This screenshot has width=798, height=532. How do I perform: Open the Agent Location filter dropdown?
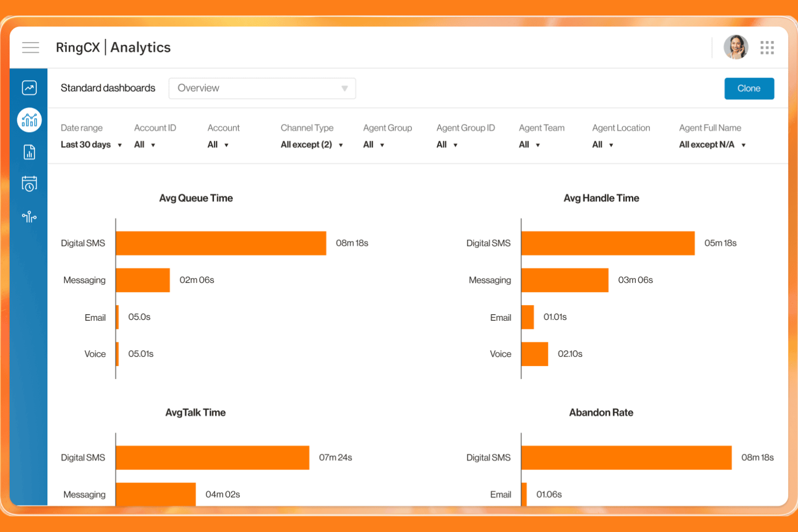pos(603,144)
